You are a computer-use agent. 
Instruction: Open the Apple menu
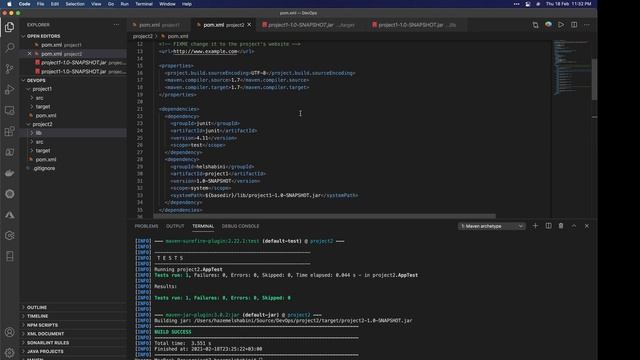click(9, 4)
